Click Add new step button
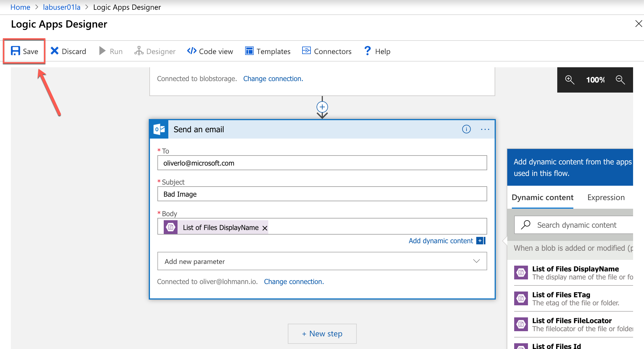Viewport: 644px width, 349px height. (x=322, y=333)
